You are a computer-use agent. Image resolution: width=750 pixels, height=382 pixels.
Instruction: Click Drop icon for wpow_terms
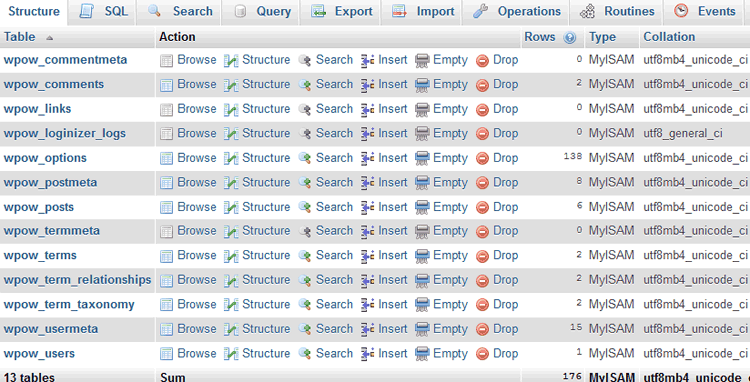tap(482, 256)
